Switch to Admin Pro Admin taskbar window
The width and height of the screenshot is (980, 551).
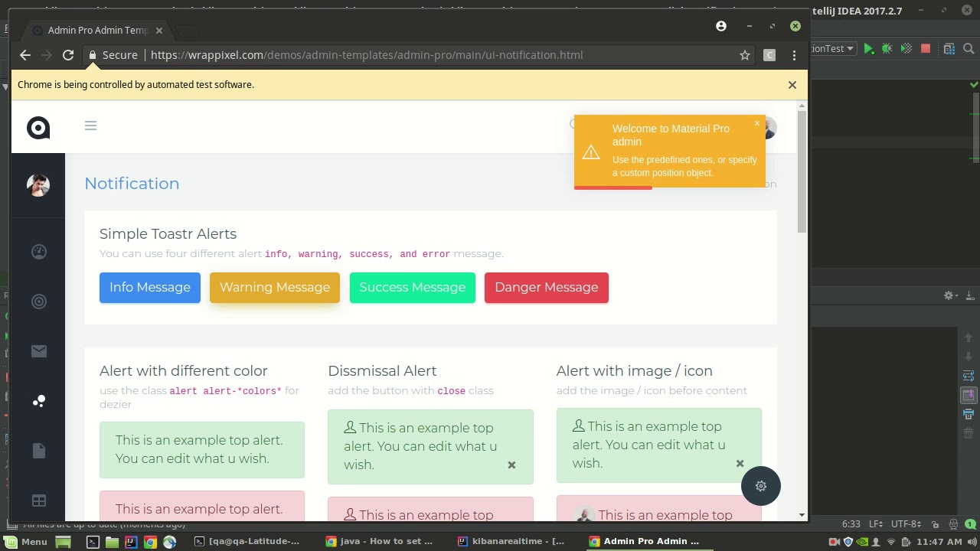pos(644,542)
